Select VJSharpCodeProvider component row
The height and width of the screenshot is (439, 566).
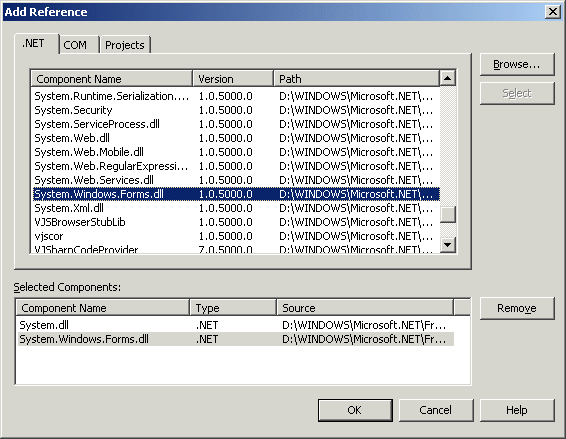point(236,249)
